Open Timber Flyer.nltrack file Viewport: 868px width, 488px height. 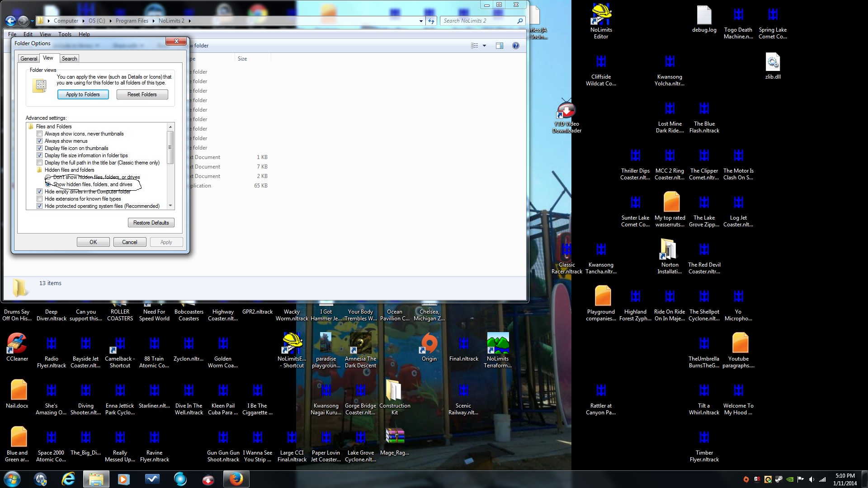tap(704, 445)
